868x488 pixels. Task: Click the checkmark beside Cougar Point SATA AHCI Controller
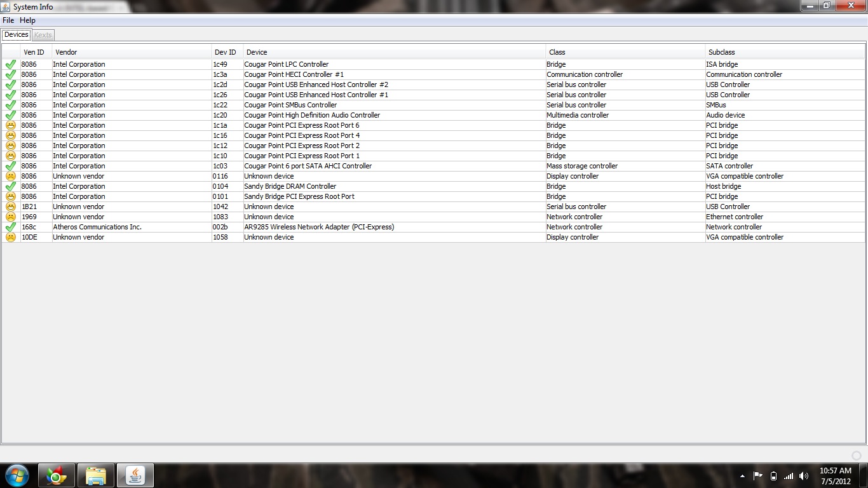coord(10,166)
